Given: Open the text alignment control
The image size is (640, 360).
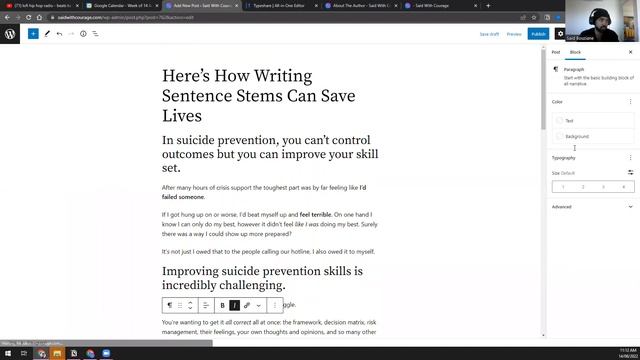Looking at the screenshot, I should point(206,305).
